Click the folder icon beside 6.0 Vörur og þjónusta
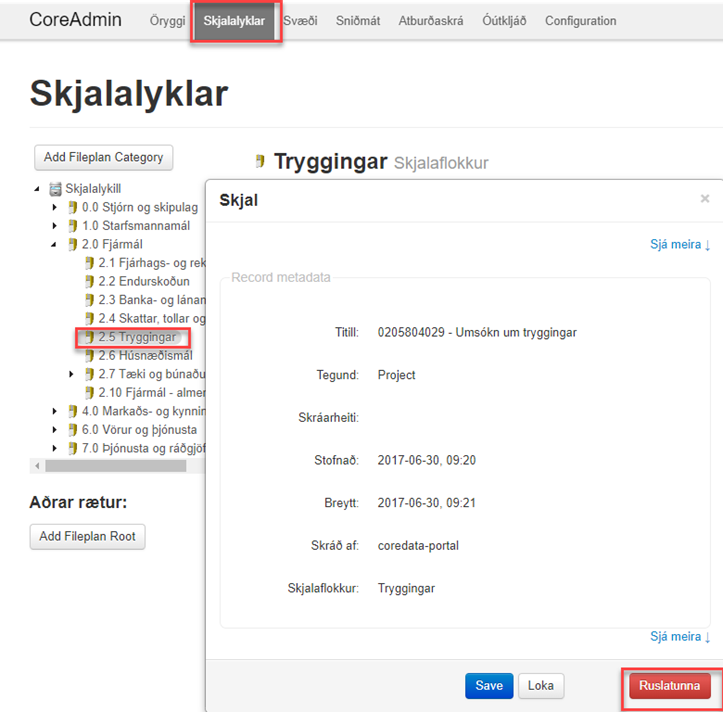 point(73,429)
